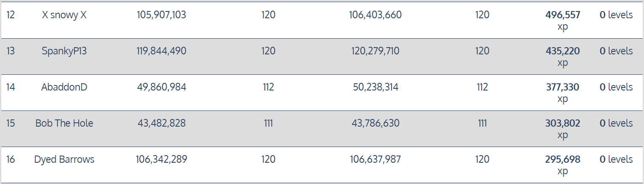Click the 435,220 xp gain value
Screen dimensions: 644x184
point(562,51)
